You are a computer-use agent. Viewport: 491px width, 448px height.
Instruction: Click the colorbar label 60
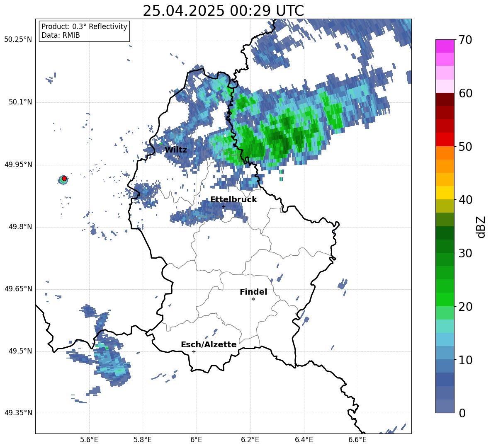[465, 93]
